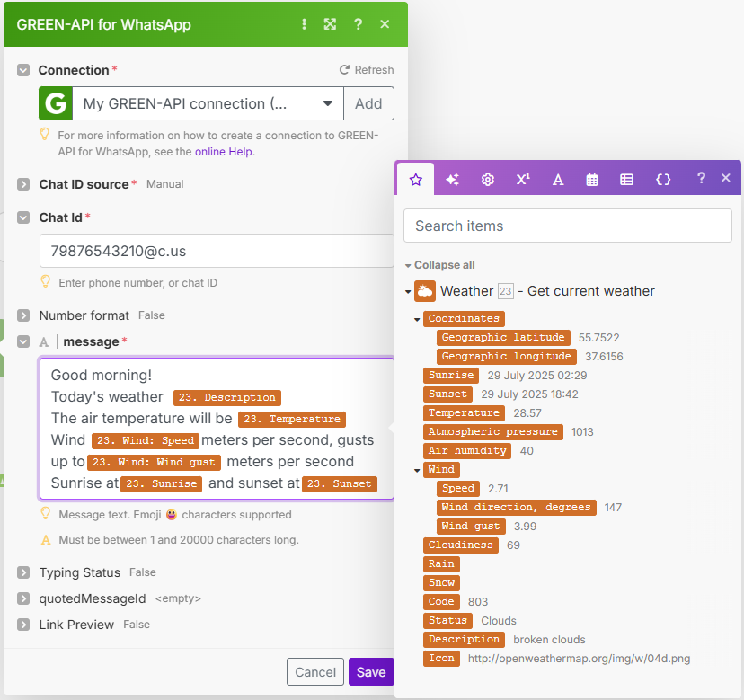Open the array functions tab
This screenshot has height=700, width=744.
click(x=627, y=179)
